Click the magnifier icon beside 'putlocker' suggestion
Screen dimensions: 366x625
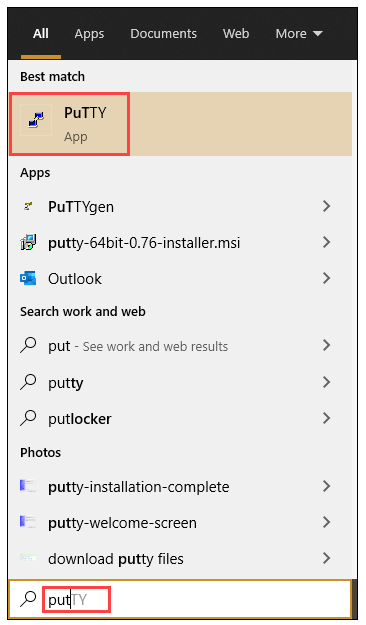click(28, 418)
